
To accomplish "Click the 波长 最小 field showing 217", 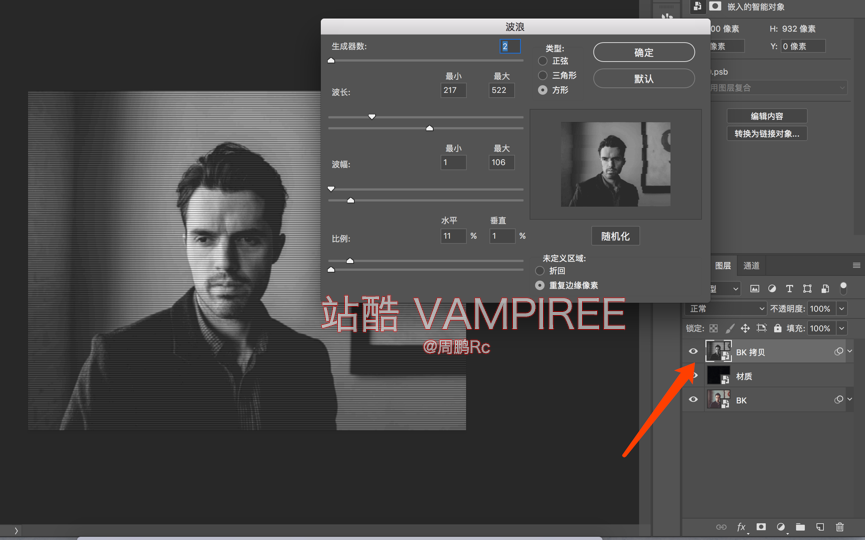I will [x=453, y=90].
